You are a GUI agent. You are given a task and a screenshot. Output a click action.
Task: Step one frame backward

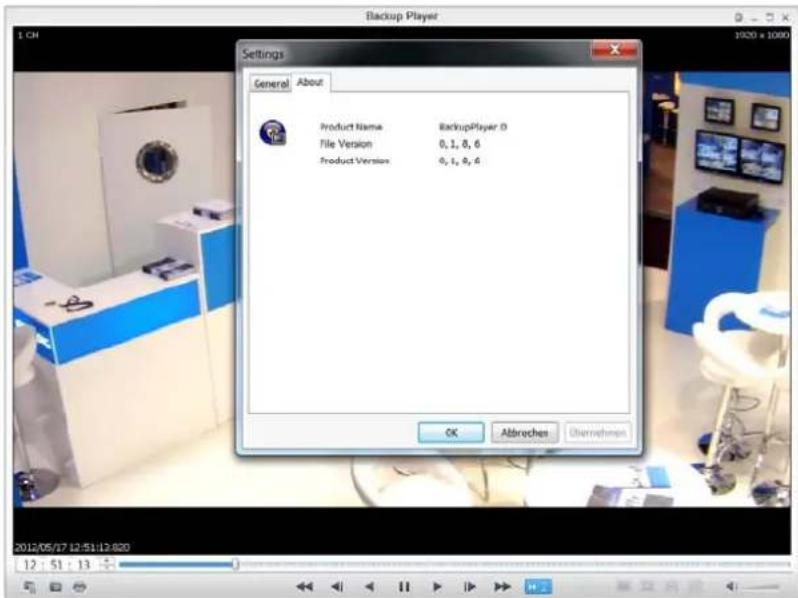(x=337, y=586)
